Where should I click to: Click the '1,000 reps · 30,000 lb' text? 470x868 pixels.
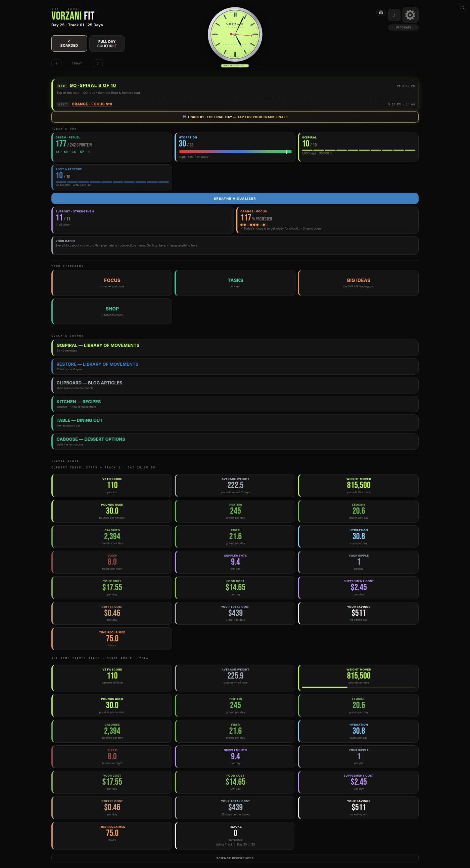point(317,153)
